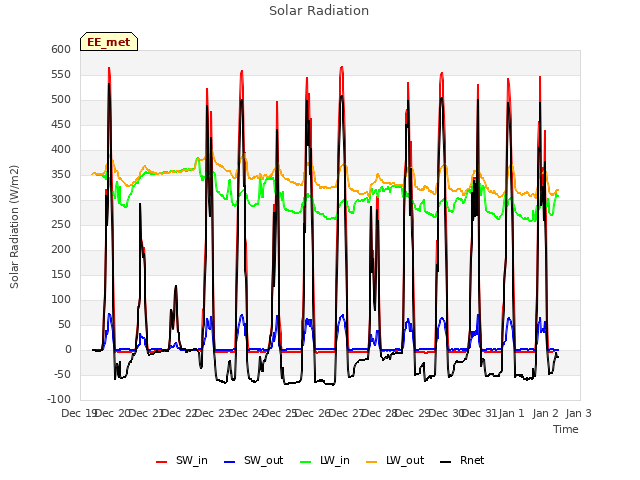This screenshot has width=640, height=480.
Task: Click the 200 y-axis tick label
Action: pos(61,249)
